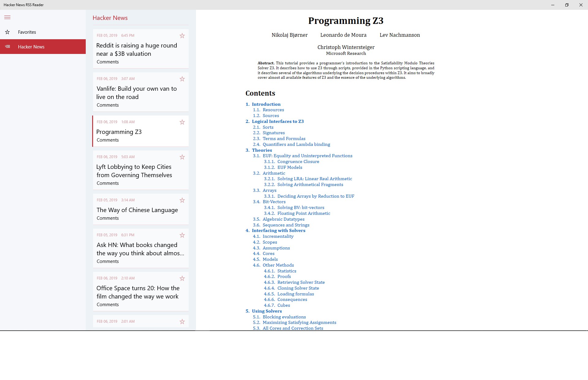Favorite the Office Space turns 20 article
Image resolution: width=588 pixels, height=380 pixels.
pyautogui.click(x=182, y=279)
